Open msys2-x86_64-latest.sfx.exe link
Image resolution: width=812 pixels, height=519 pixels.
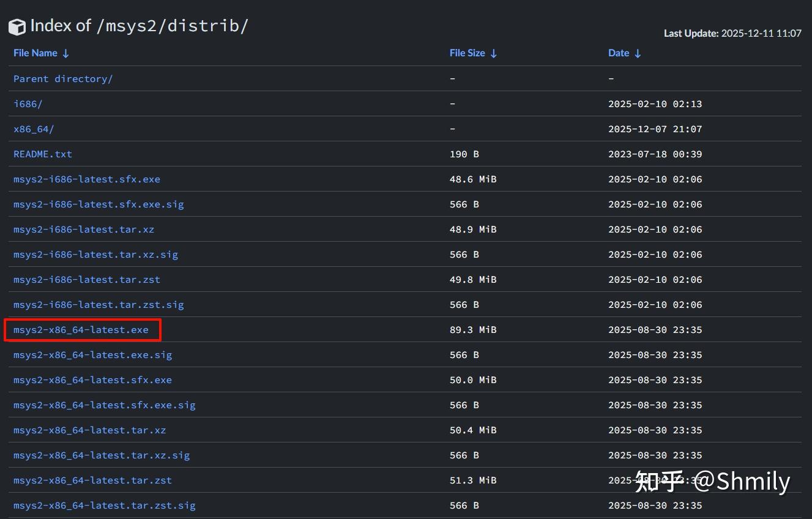click(x=92, y=379)
